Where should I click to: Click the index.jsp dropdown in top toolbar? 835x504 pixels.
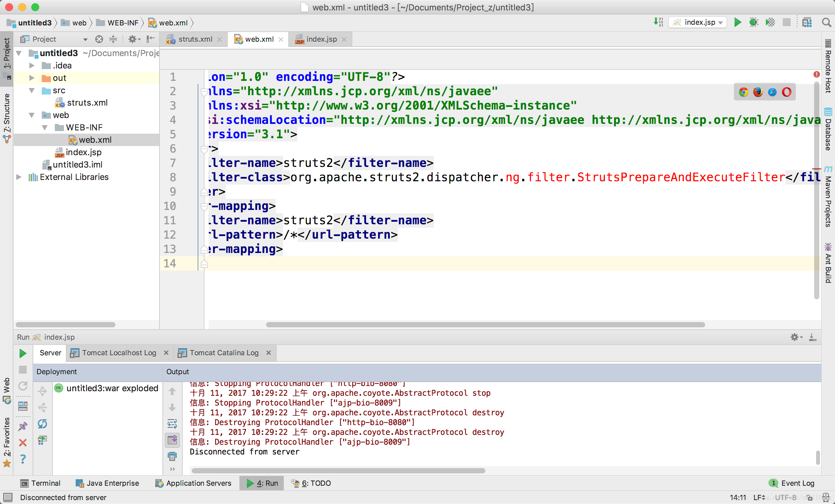click(698, 23)
